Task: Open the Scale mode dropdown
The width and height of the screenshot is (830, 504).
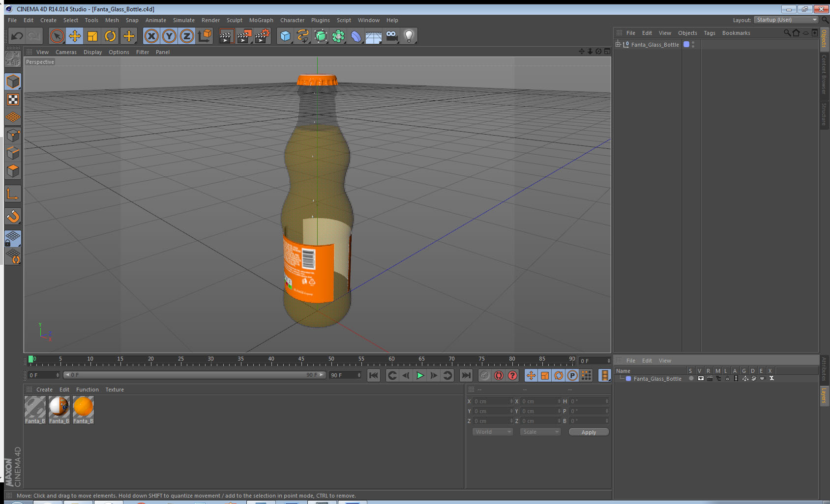Action: coord(540,432)
